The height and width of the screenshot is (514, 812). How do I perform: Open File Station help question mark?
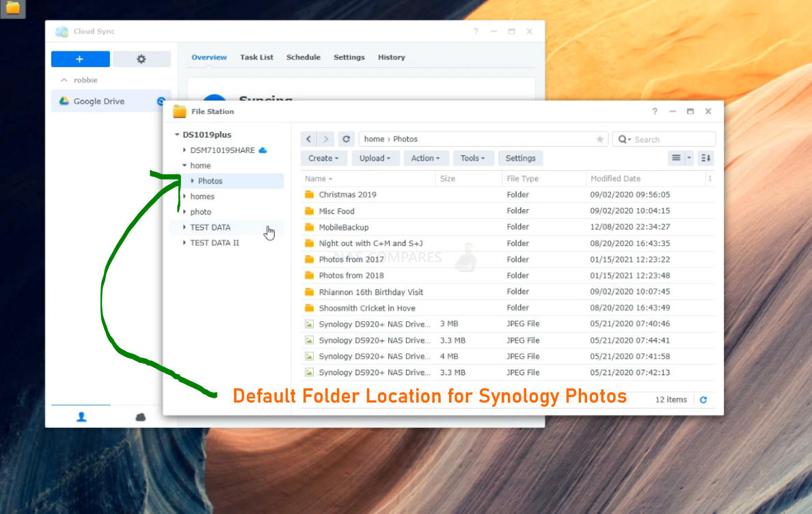click(655, 112)
